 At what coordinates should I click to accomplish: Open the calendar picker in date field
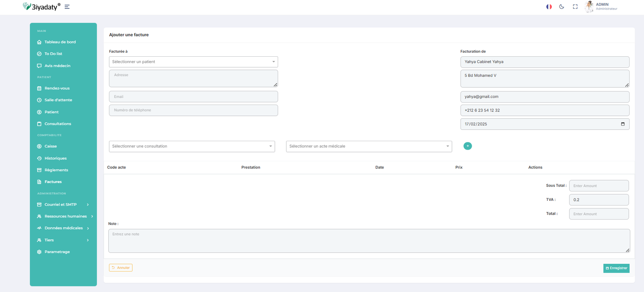(x=623, y=124)
